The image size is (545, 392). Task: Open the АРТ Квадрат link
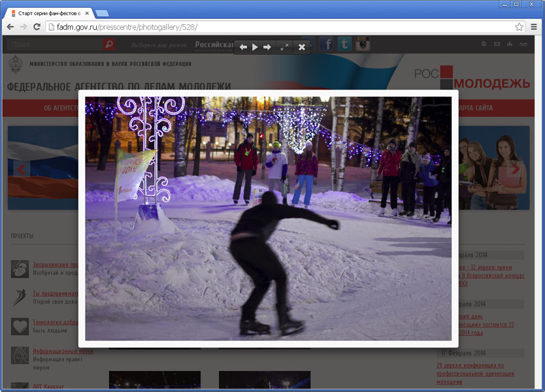(48, 386)
